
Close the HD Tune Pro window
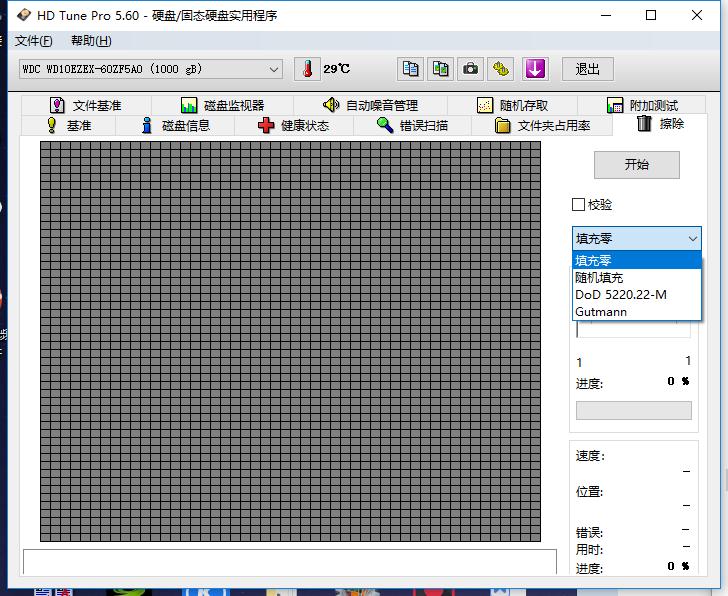click(696, 15)
